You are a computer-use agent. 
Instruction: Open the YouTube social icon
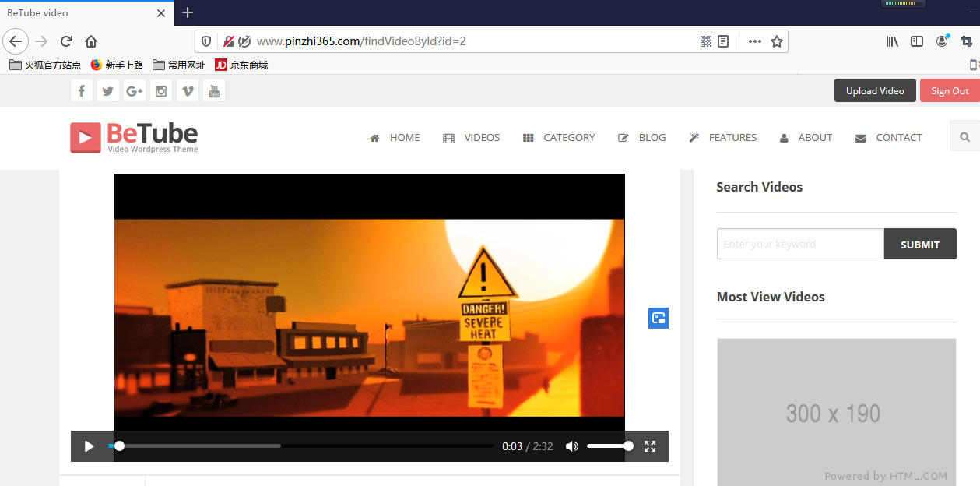[x=214, y=91]
